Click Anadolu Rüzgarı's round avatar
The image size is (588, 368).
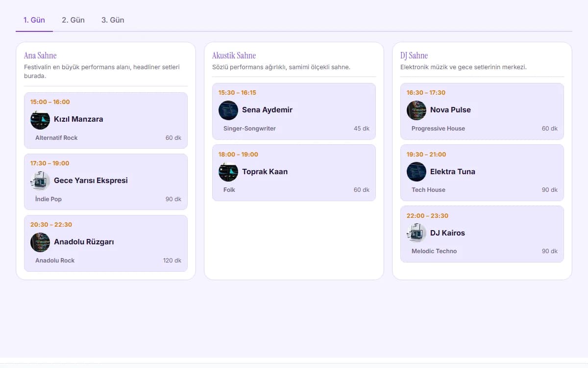coord(40,242)
